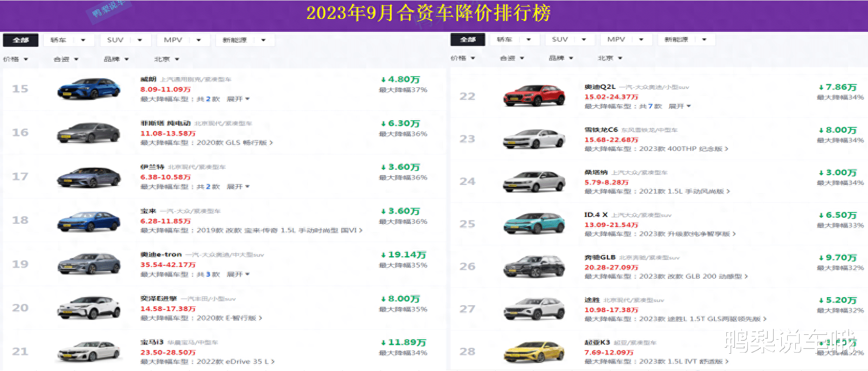The width and height of the screenshot is (868, 371).
Task: Select the 全部 tab in the right panel
Action: pyautogui.click(x=468, y=39)
